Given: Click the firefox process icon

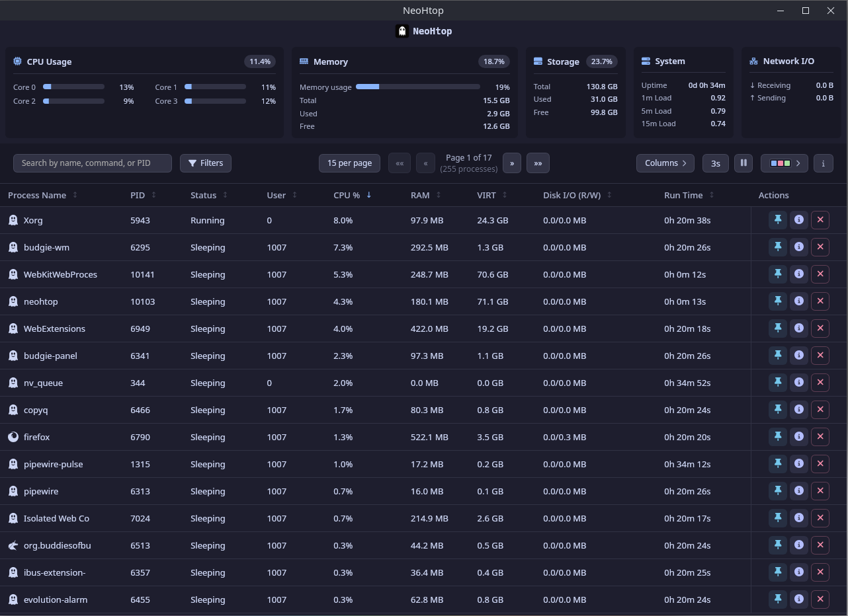Looking at the screenshot, I should [13, 437].
